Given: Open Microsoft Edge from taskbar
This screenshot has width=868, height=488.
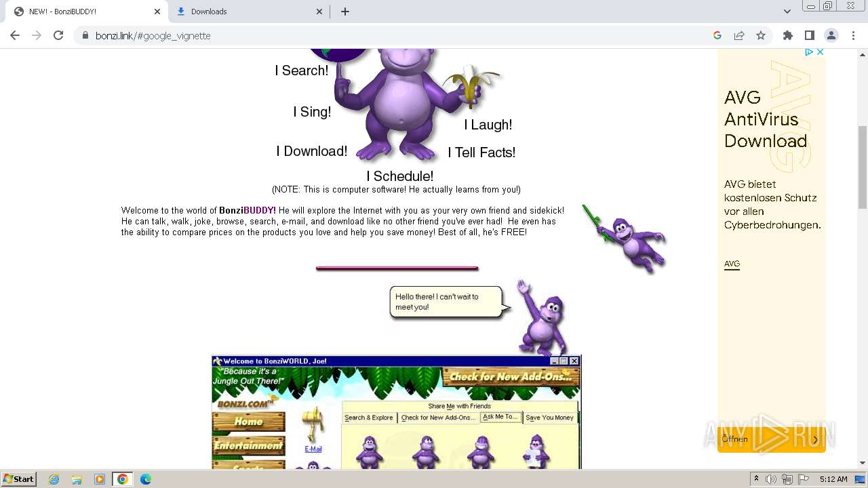Looking at the screenshot, I should click(x=145, y=479).
